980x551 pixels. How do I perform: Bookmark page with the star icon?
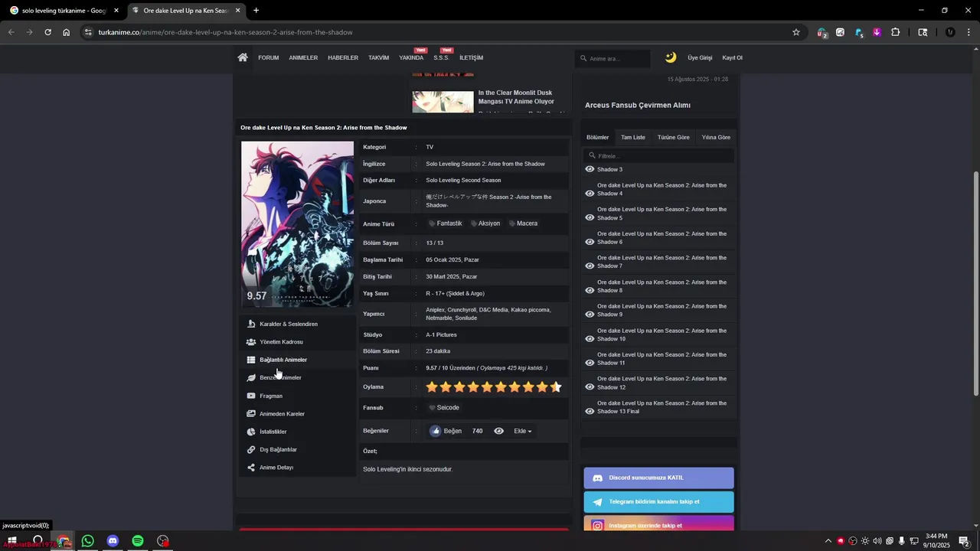point(796,32)
